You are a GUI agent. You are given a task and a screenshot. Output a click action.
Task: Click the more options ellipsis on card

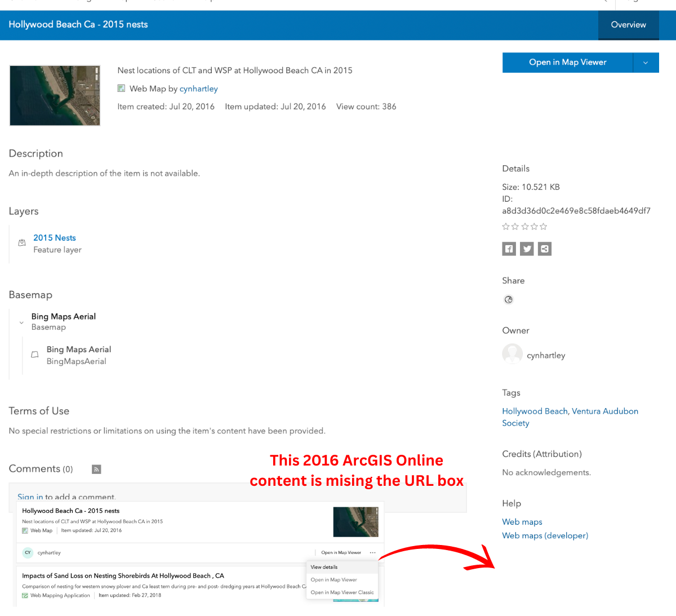tap(372, 553)
